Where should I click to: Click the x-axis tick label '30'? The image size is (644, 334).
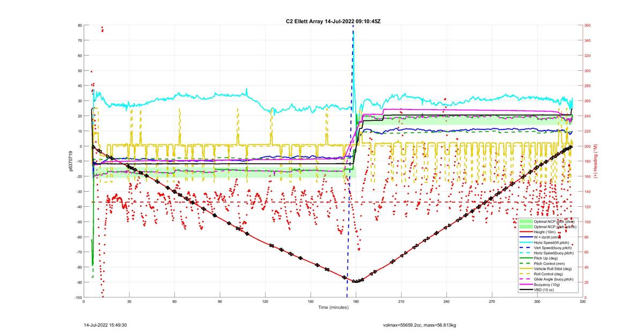(129, 302)
